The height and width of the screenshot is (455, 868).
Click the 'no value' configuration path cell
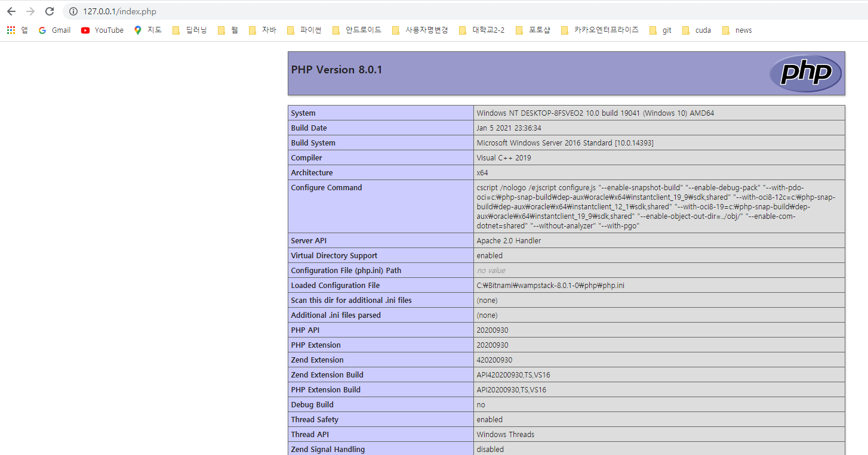tap(491, 271)
